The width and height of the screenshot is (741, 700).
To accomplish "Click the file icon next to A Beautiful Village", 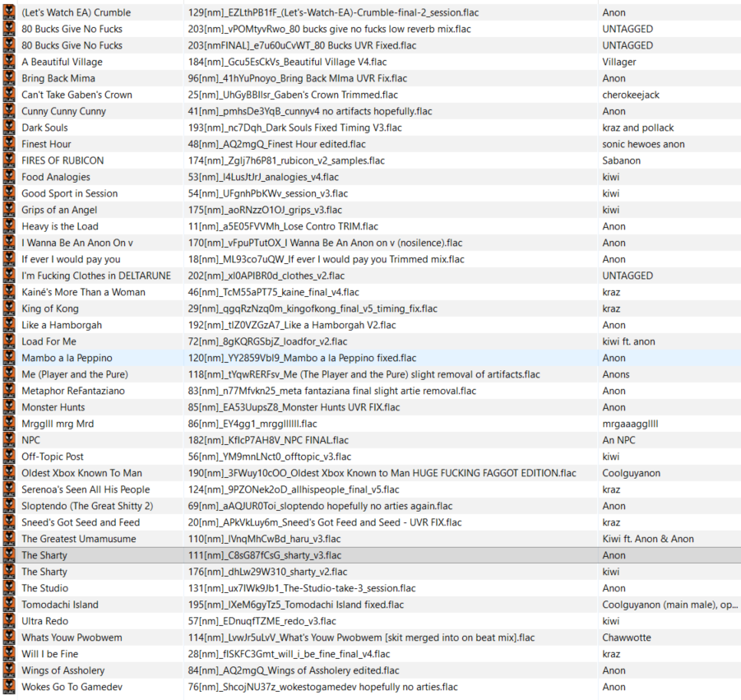I will [x=9, y=62].
